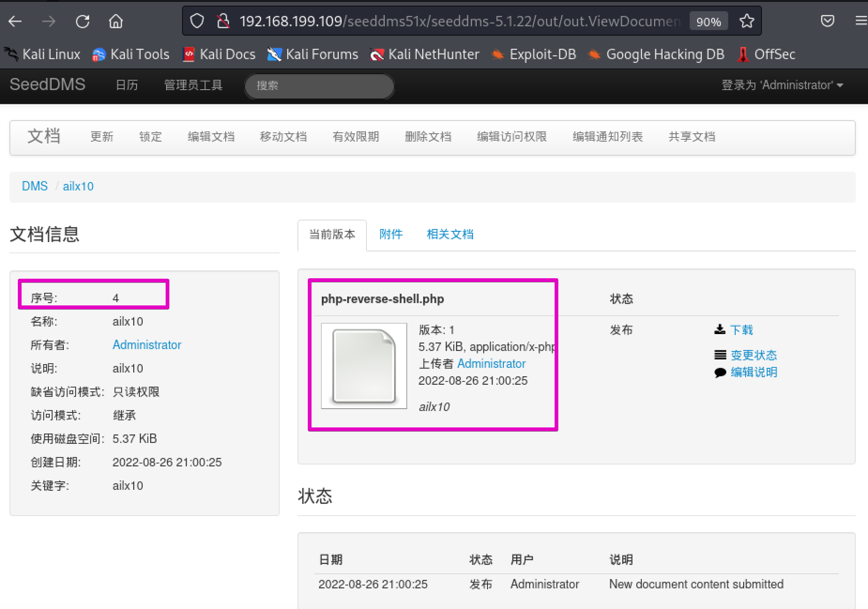Switch to the 相关文档 related documents tab

(x=450, y=234)
